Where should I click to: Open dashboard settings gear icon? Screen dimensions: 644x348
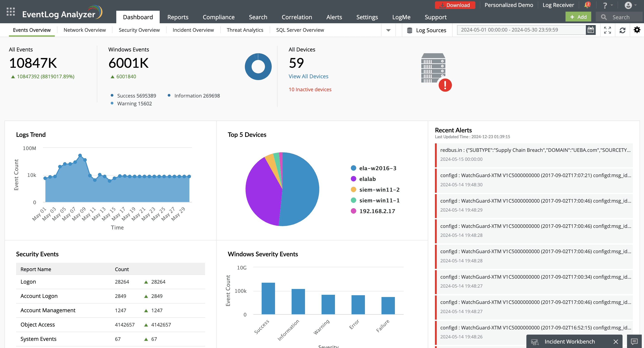point(637,30)
